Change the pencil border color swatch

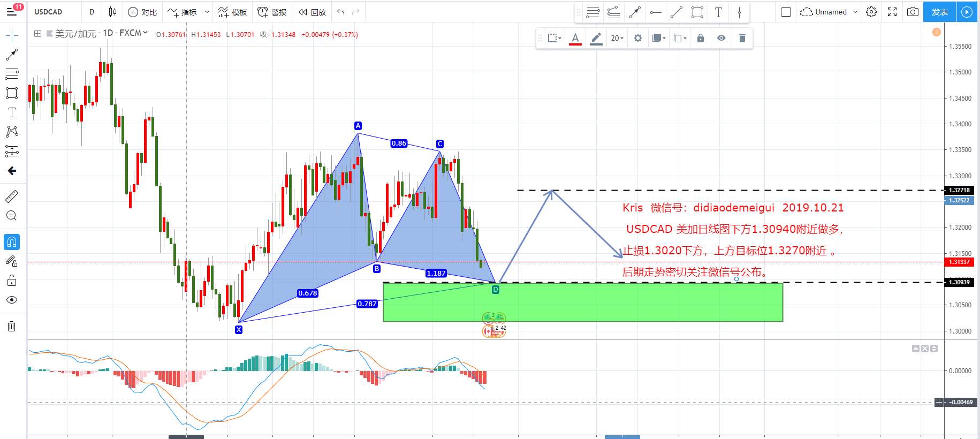coord(596,38)
